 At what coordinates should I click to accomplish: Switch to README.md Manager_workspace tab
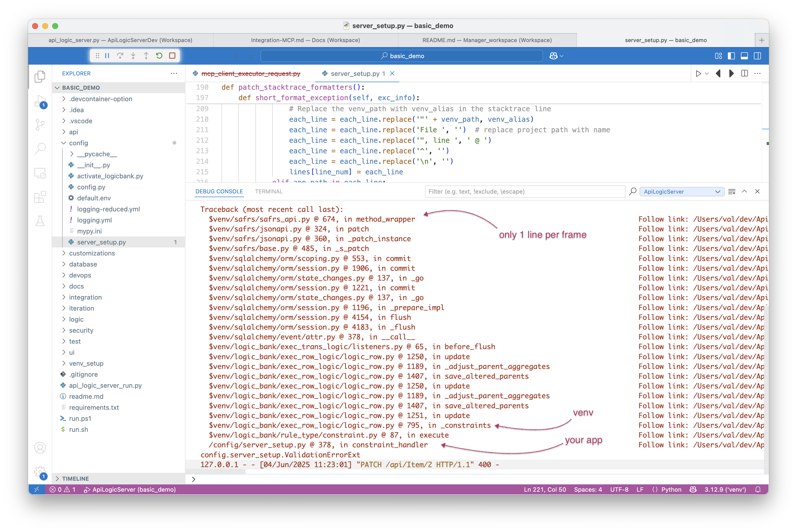pyautogui.click(x=487, y=40)
